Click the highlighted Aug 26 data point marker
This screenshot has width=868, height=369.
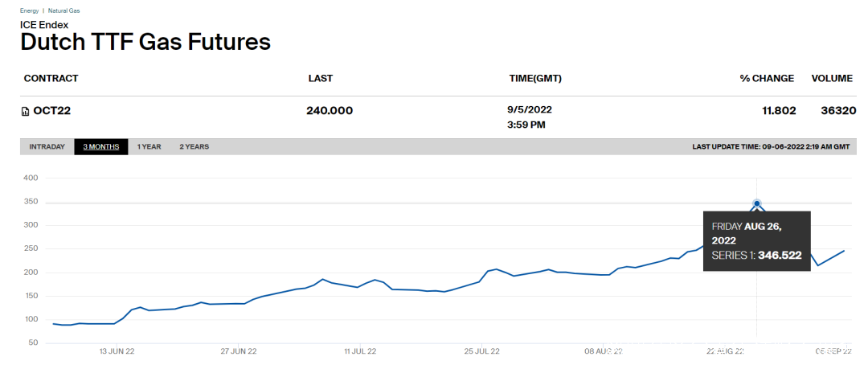pyautogui.click(x=757, y=203)
